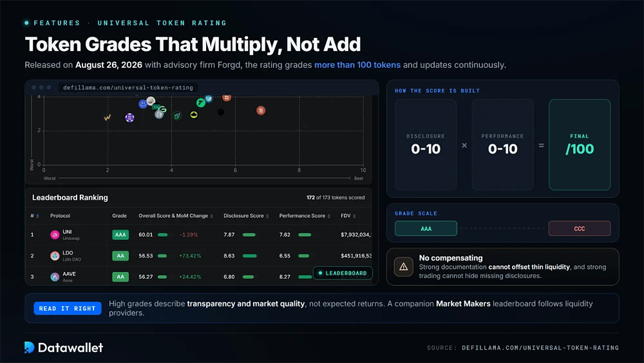Viewport: 644px width, 363px height.
Task: Click the 'HOW THE SCORE IS BUILT' label
Action: pos(437,90)
